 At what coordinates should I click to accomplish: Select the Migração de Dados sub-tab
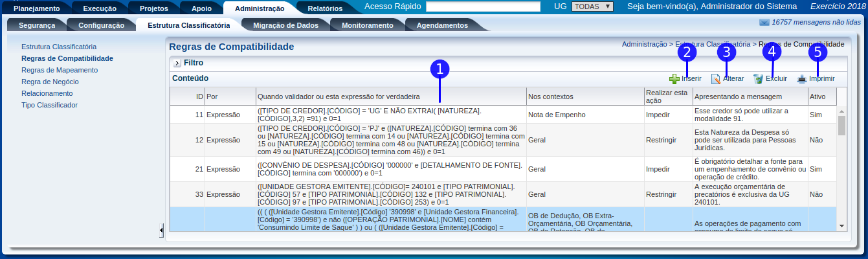[x=285, y=25]
